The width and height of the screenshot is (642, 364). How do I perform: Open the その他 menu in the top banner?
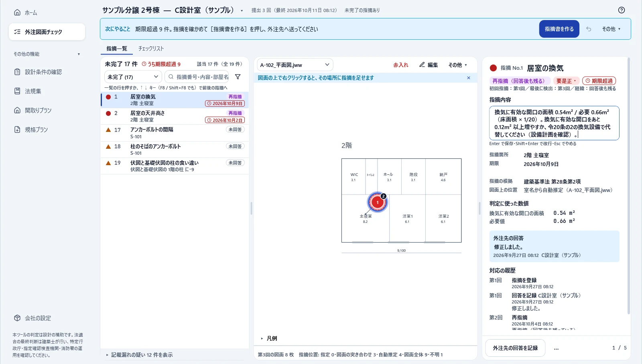[611, 29]
